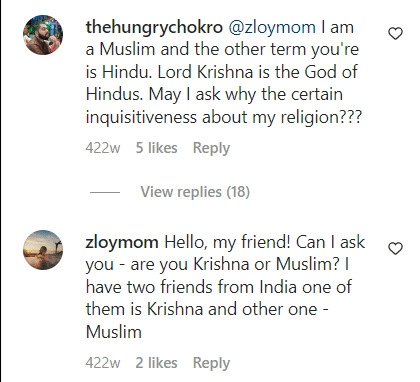Visit zloymom's username on the second comment

pyautogui.click(x=122, y=242)
